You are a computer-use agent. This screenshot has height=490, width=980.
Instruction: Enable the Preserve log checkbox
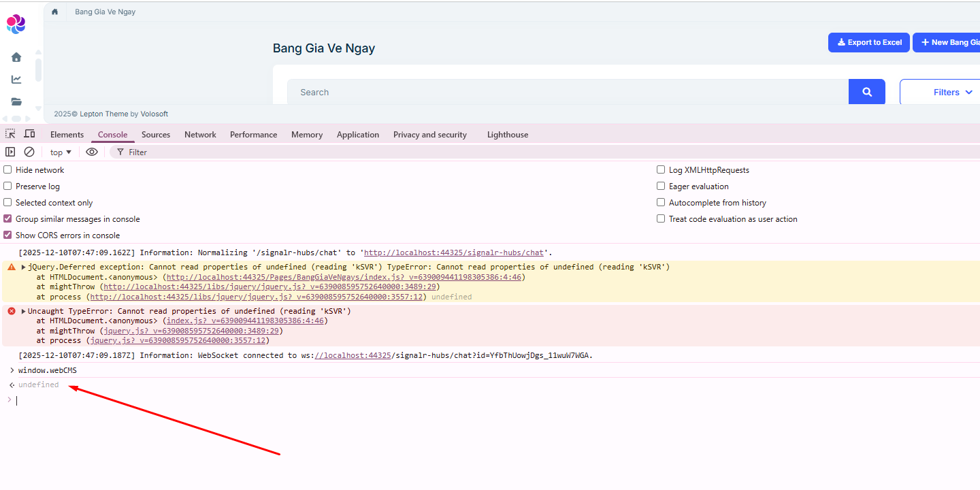pos(8,186)
